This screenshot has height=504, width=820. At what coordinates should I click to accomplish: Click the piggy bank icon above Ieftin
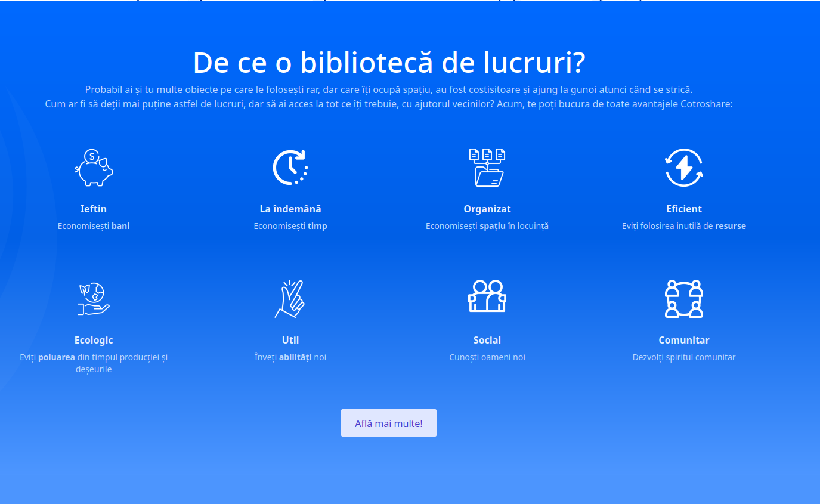click(x=94, y=168)
